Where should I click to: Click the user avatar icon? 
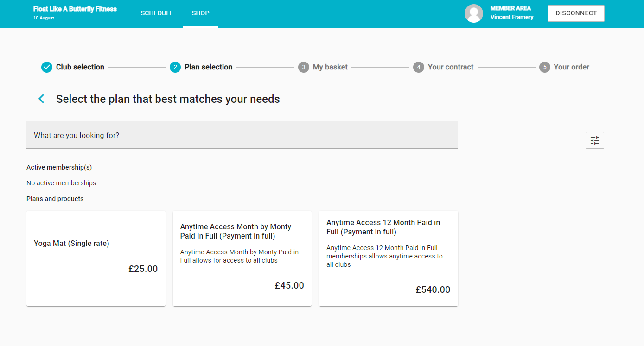[473, 13]
